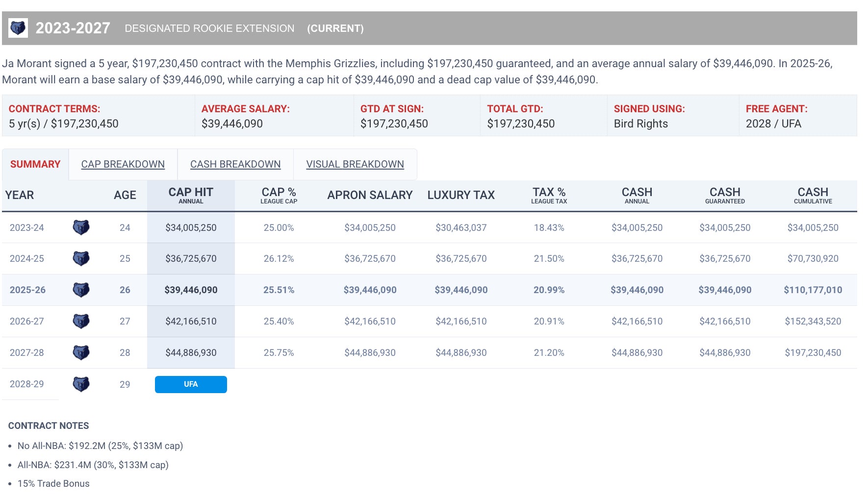868x498 pixels.
Task: Click the Cap Hit Annual column header
Action: pos(191,195)
